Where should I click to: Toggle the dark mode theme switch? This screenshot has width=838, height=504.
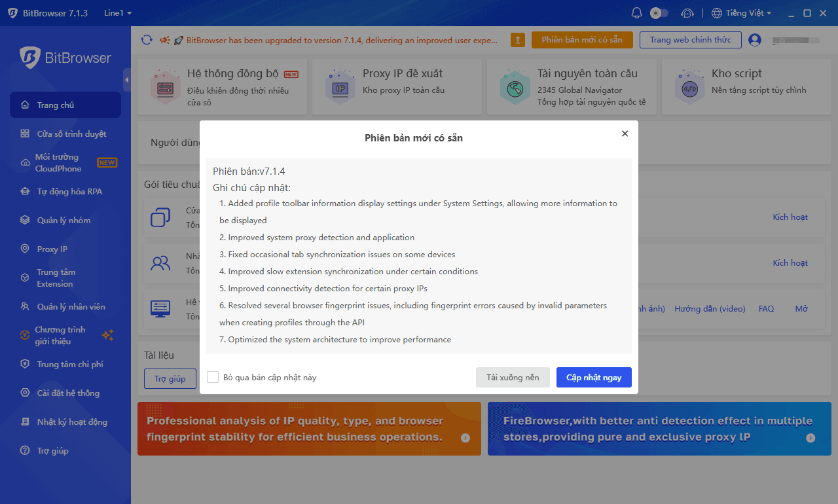click(659, 13)
